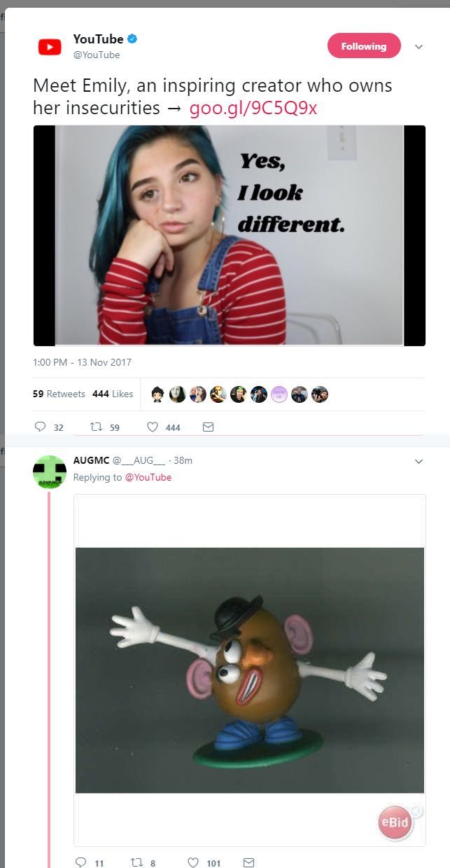
Task: Open the Mr. Potato Head image
Action: (x=250, y=670)
